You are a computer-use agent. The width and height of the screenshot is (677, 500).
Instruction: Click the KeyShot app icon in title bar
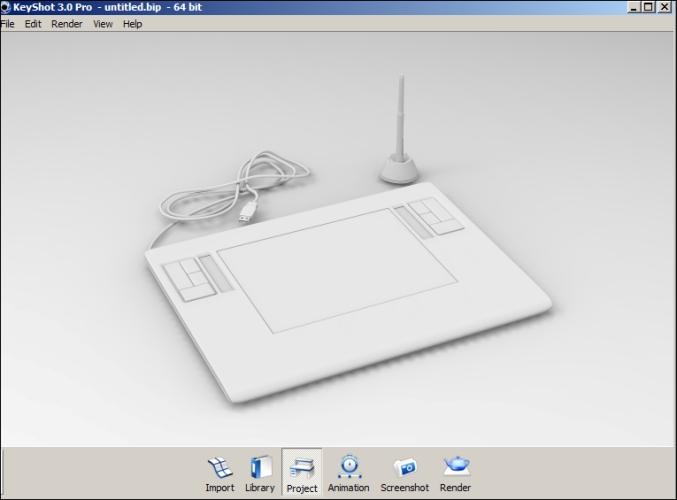click(6, 7)
